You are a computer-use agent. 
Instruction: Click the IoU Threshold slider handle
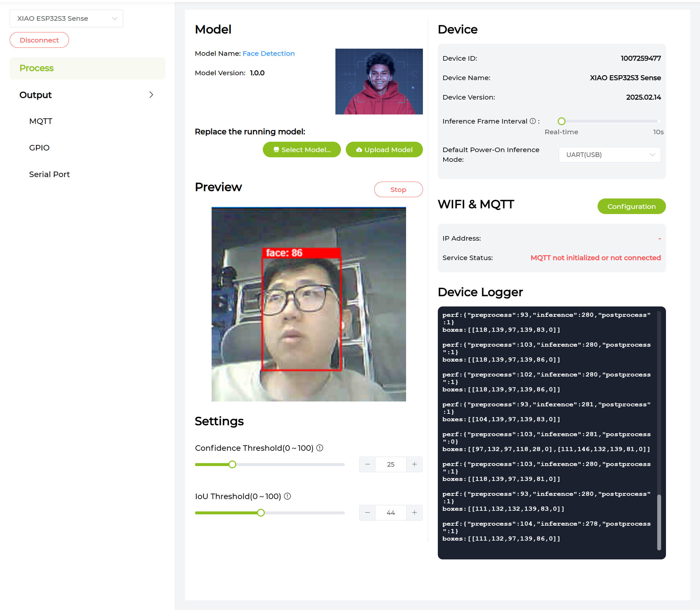tap(261, 513)
